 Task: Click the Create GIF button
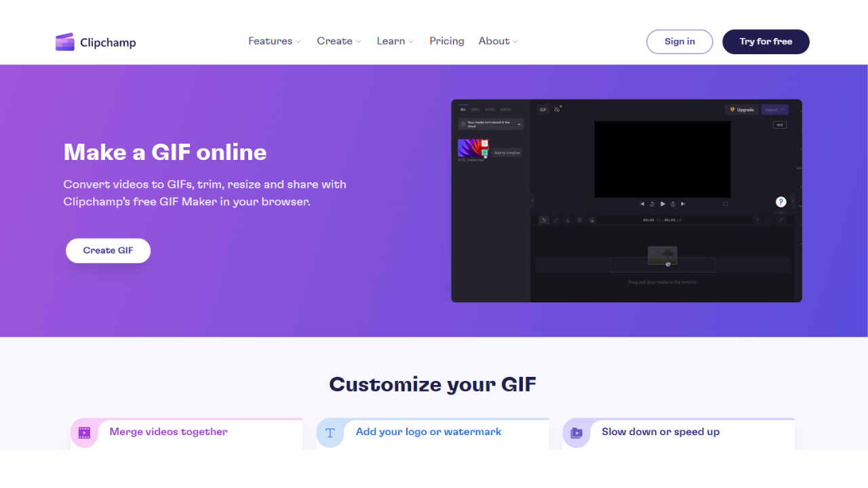coord(108,251)
